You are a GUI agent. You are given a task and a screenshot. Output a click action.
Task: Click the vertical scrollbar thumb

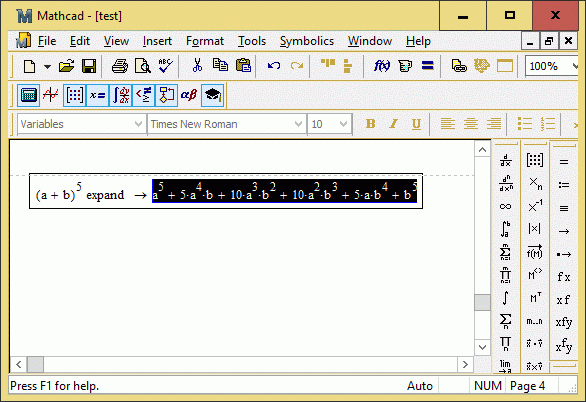point(482,302)
